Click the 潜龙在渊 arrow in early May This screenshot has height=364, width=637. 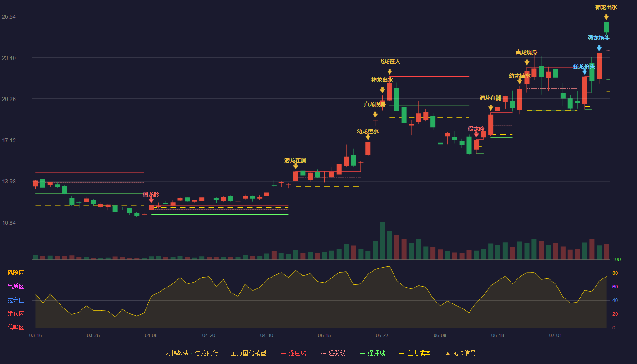pos(295,166)
